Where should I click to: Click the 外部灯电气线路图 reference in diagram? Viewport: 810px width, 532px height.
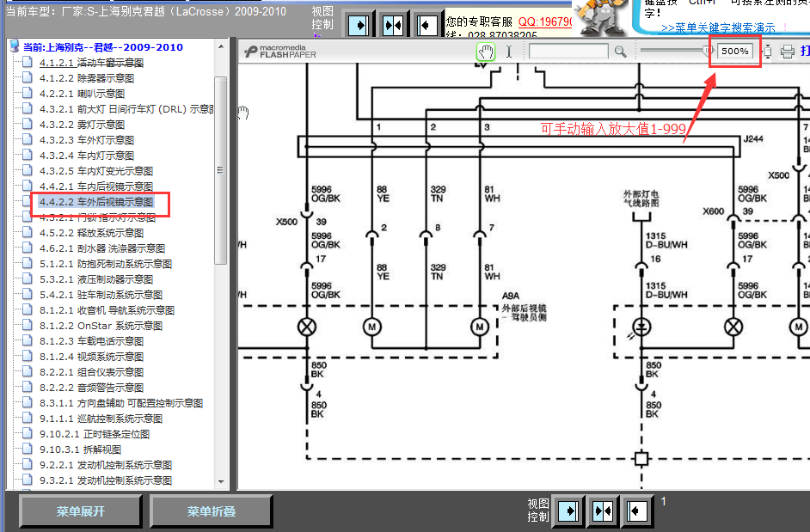pyautogui.click(x=641, y=199)
